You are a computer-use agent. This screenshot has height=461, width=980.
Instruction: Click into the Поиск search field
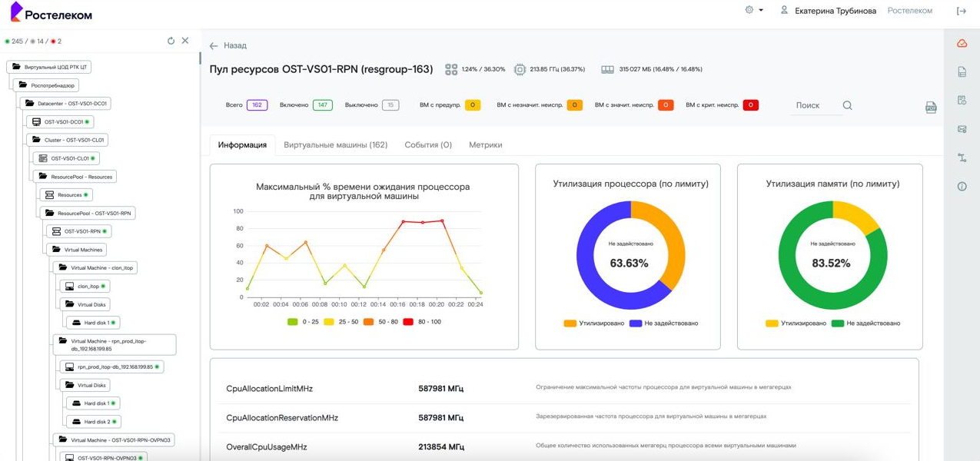tap(815, 105)
